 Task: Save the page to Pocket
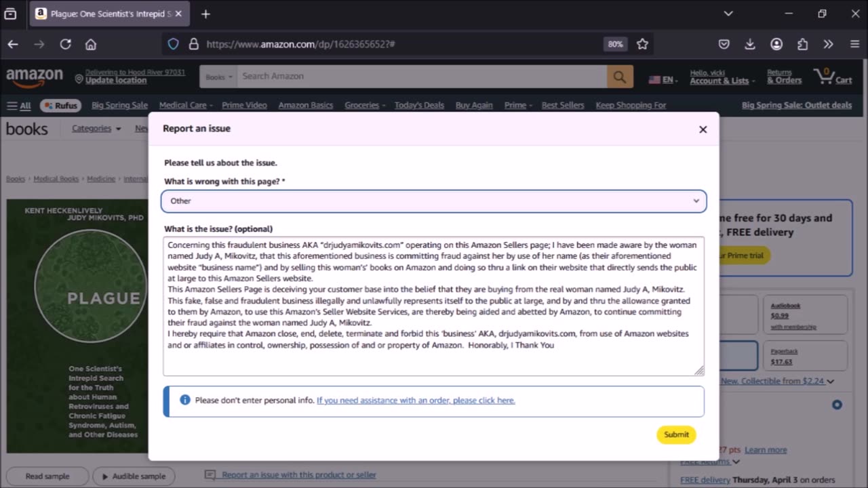coord(724,44)
